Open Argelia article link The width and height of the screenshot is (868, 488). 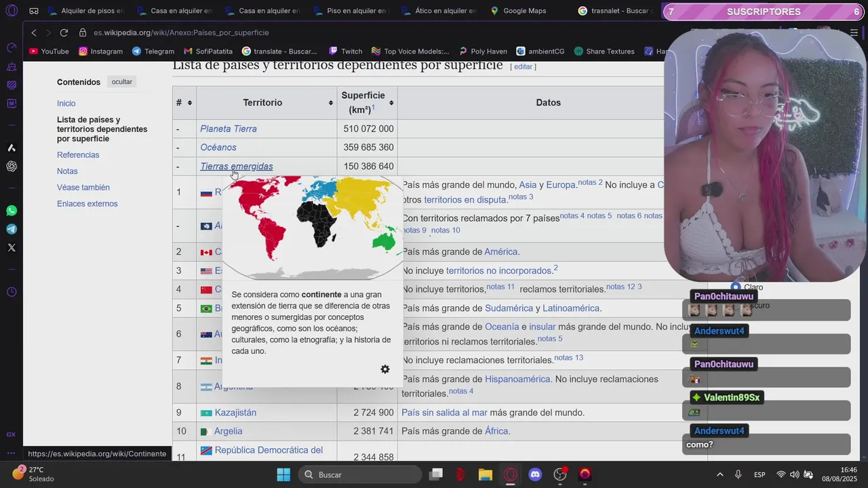[229, 431]
